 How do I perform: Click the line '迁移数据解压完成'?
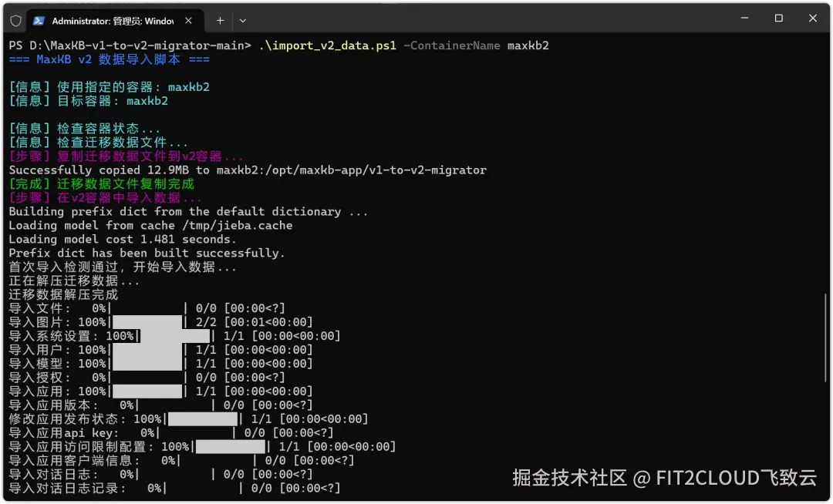63,294
